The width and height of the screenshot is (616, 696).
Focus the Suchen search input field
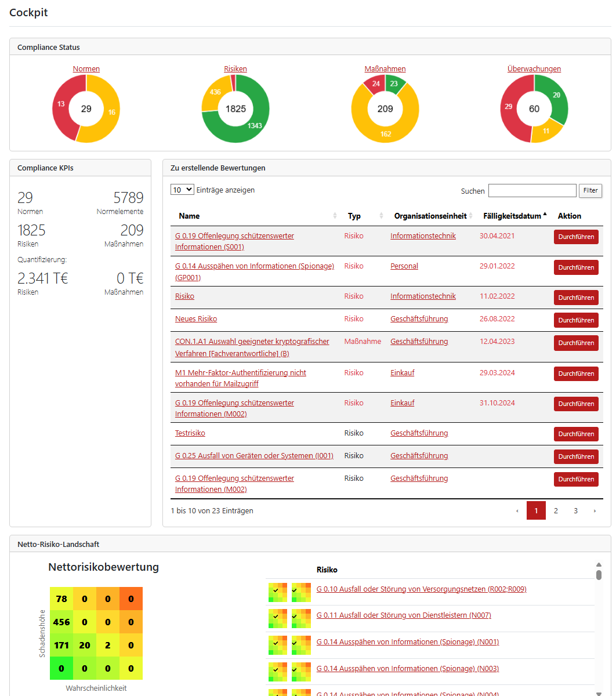click(532, 190)
